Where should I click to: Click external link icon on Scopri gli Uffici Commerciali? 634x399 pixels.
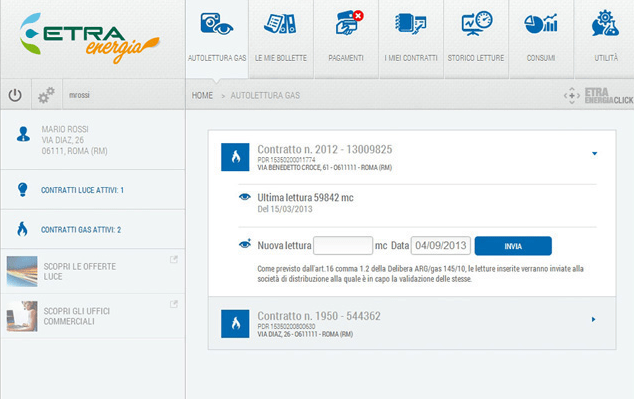pyautogui.click(x=173, y=304)
